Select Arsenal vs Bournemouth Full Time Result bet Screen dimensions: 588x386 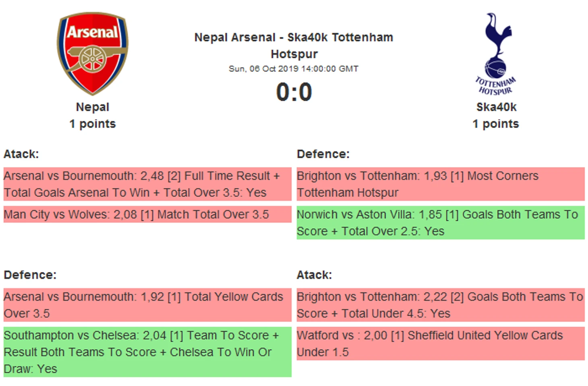pos(147,184)
